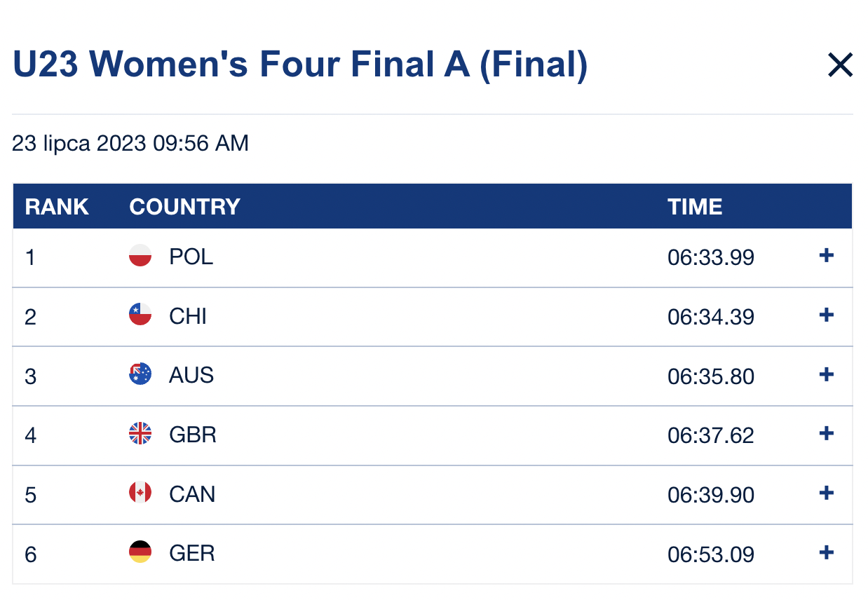Expand the POL result details
The width and height of the screenshot is (868, 600).
point(827,256)
